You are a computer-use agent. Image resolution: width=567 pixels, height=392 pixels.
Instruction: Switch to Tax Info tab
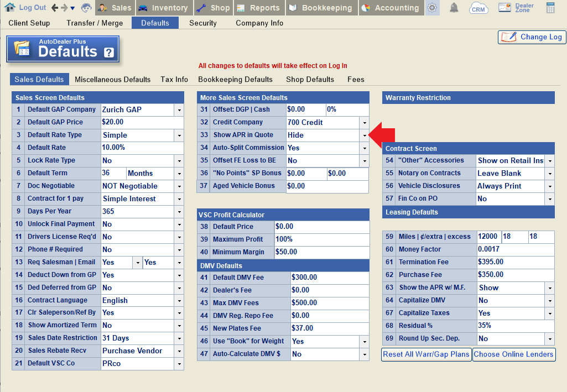point(174,80)
